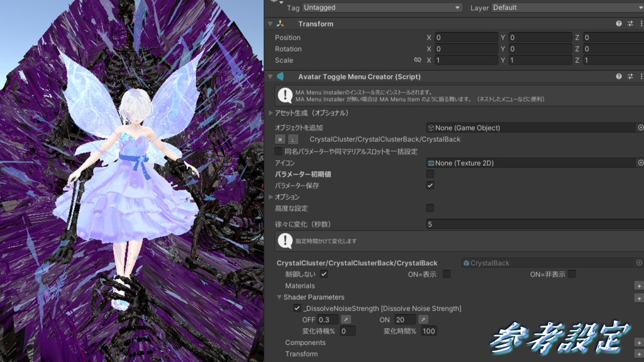Open the object picker for オブジェクトを追加 field
644x362 pixels.
pos(641,128)
